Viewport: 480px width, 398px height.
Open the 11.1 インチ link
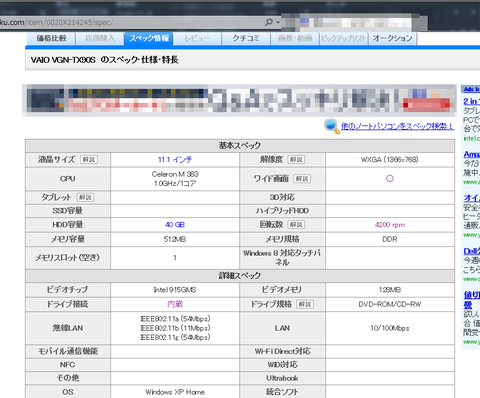pyautogui.click(x=175, y=160)
